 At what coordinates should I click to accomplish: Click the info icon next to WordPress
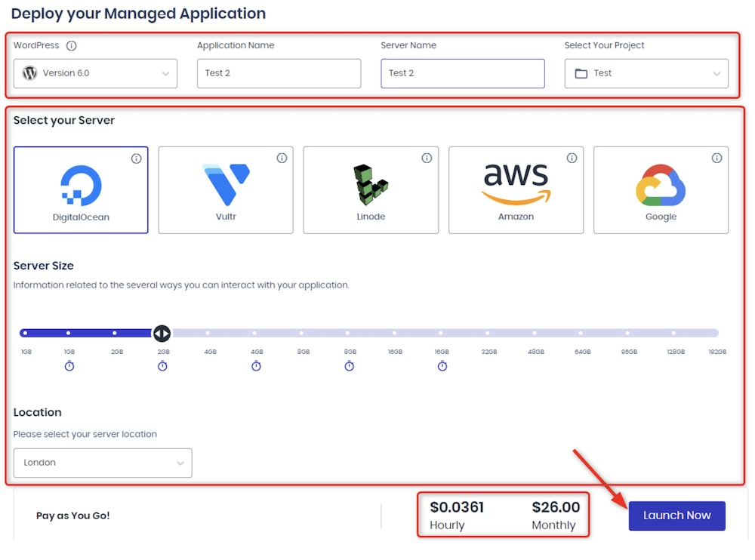pyautogui.click(x=71, y=46)
